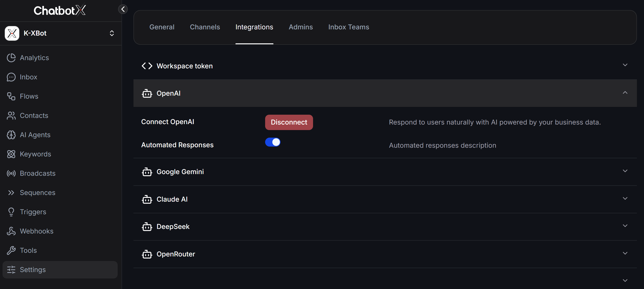Switch to the General tab
This screenshot has height=289, width=644.
point(162,27)
